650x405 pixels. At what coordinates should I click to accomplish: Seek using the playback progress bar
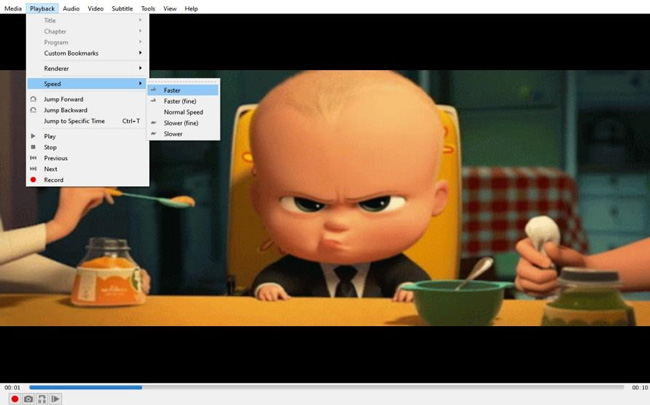click(327, 387)
